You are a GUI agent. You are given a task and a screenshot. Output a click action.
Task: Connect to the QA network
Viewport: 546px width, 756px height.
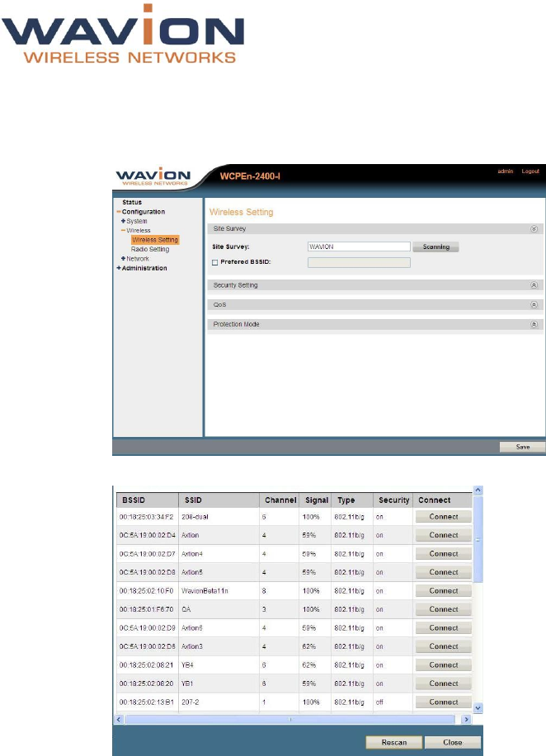(x=444, y=609)
